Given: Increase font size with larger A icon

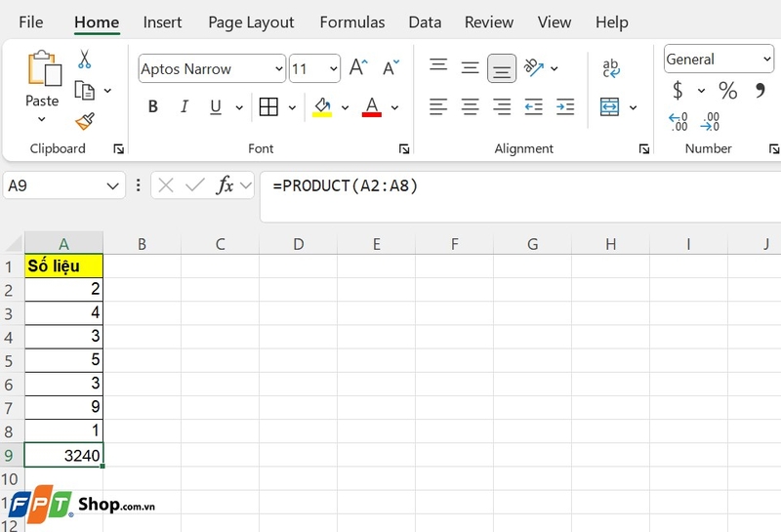Looking at the screenshot, I should point(358,66).
